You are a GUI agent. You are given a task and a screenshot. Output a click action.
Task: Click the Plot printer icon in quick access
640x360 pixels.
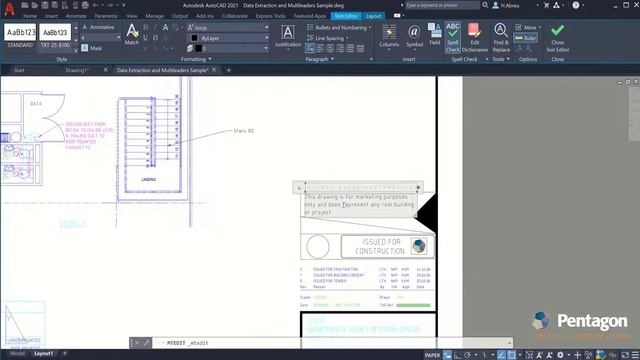pos(85,5)
